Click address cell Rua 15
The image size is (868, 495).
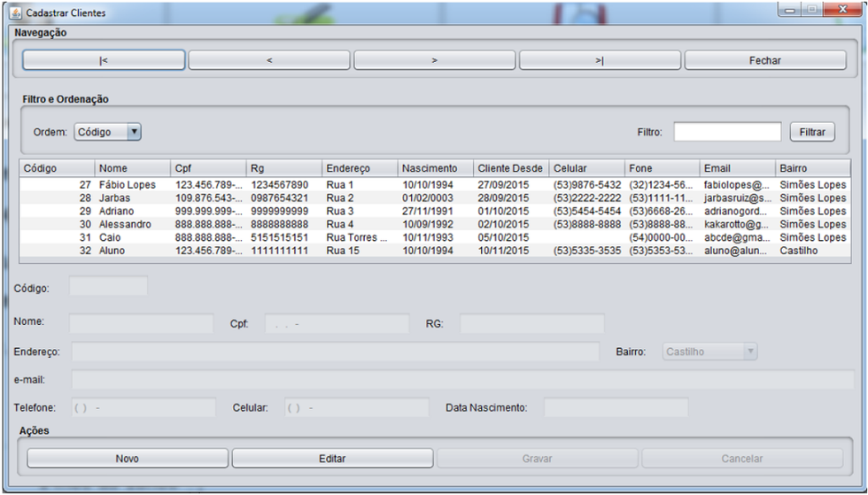[x=360, y=251]
